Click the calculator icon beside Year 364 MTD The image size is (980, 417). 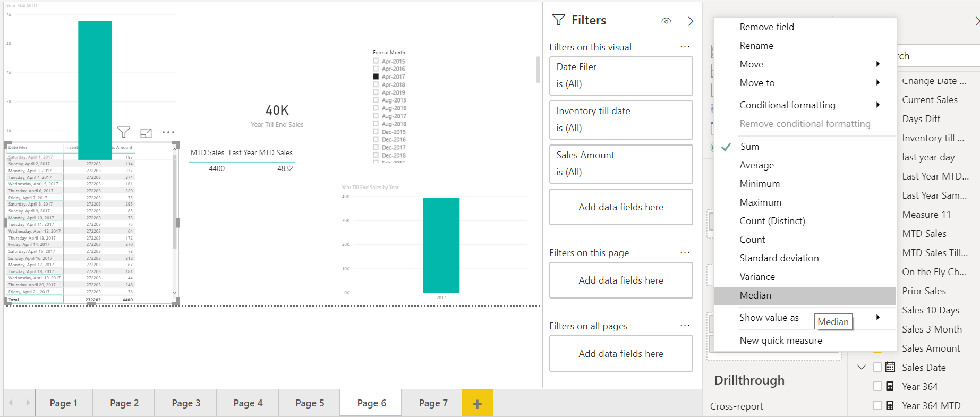coord(890,405)
